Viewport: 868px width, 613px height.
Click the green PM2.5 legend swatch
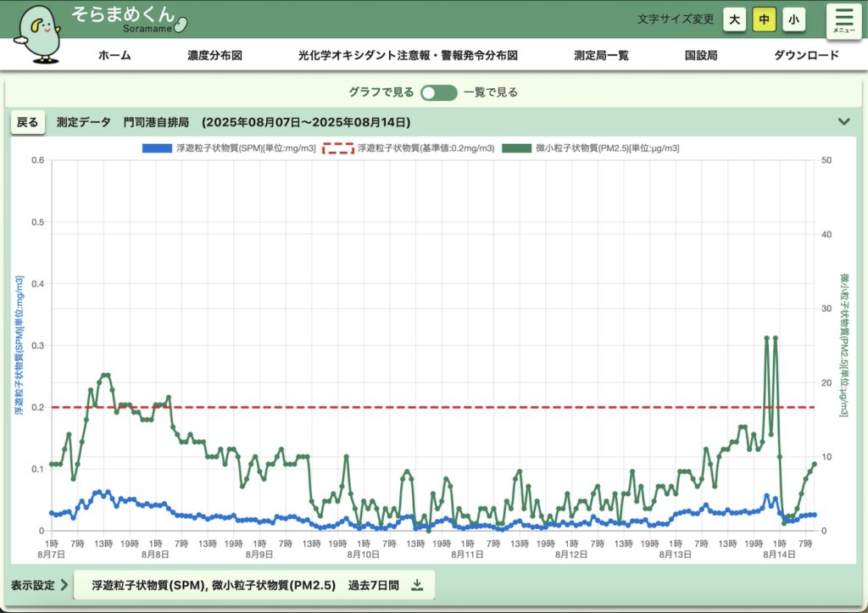coord(517,148)
